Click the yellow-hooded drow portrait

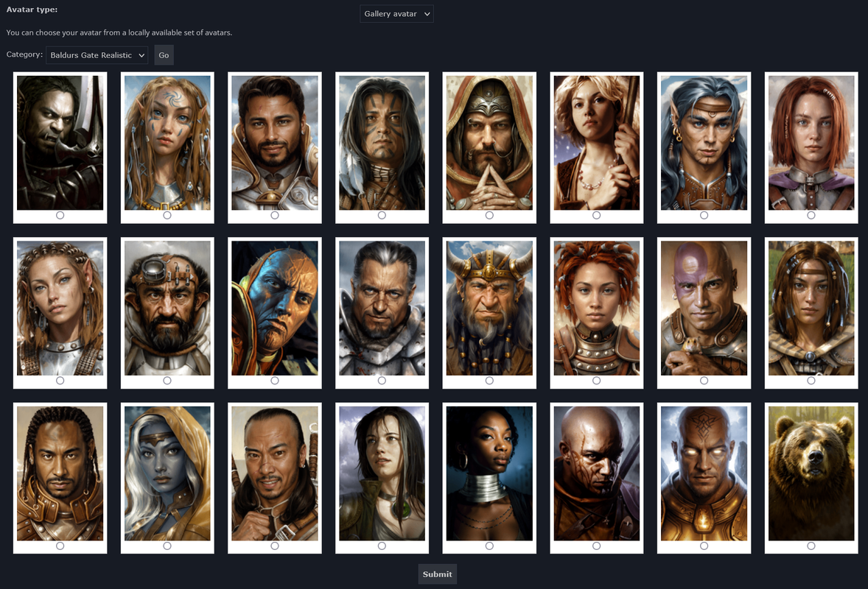(x=167, y=473)
